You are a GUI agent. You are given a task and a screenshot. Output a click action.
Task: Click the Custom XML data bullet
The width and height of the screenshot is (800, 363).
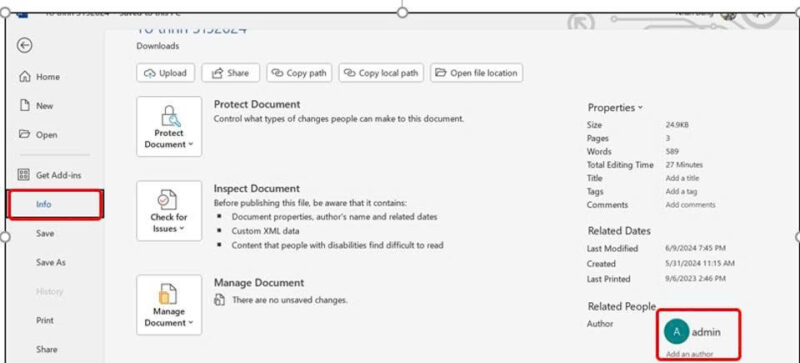265,231
